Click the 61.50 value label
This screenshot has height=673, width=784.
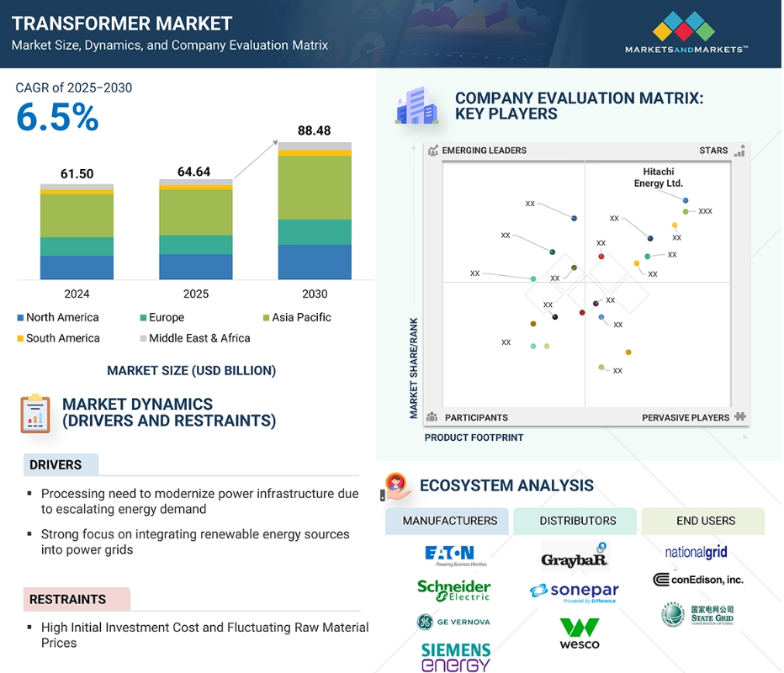point(77,173)
